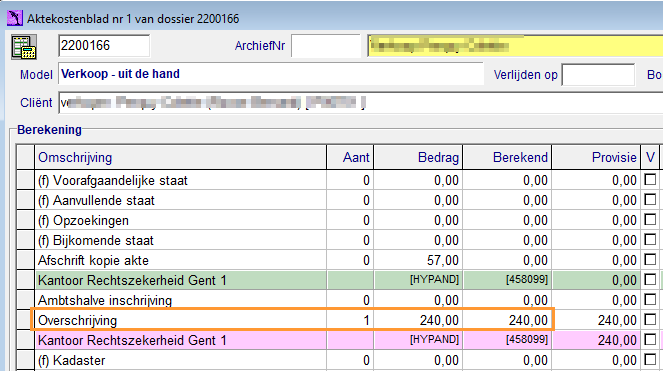This screenshot has height=371, width=663.
Task: Click the calculator sheet icon beside dossier number
Action: 24,47
